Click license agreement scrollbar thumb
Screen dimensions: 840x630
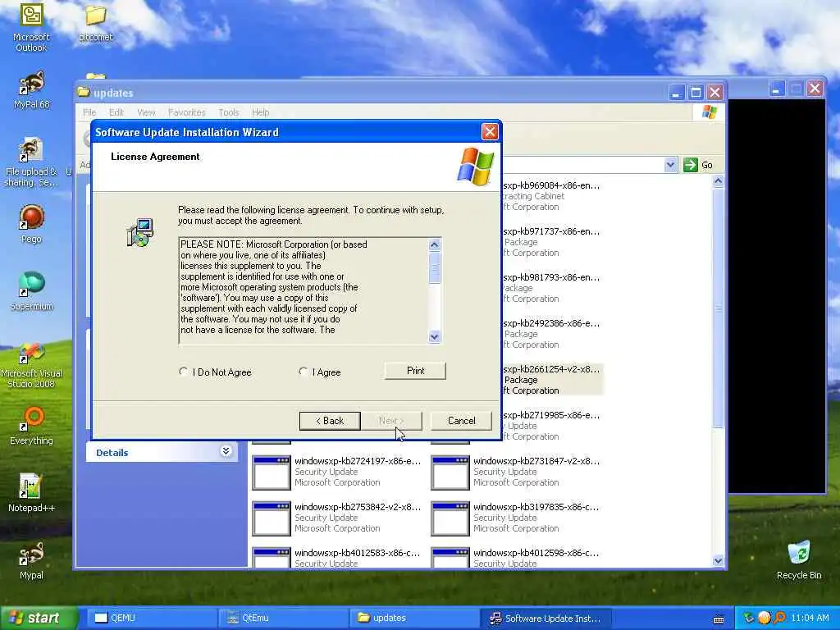click(x=435, y=267)
